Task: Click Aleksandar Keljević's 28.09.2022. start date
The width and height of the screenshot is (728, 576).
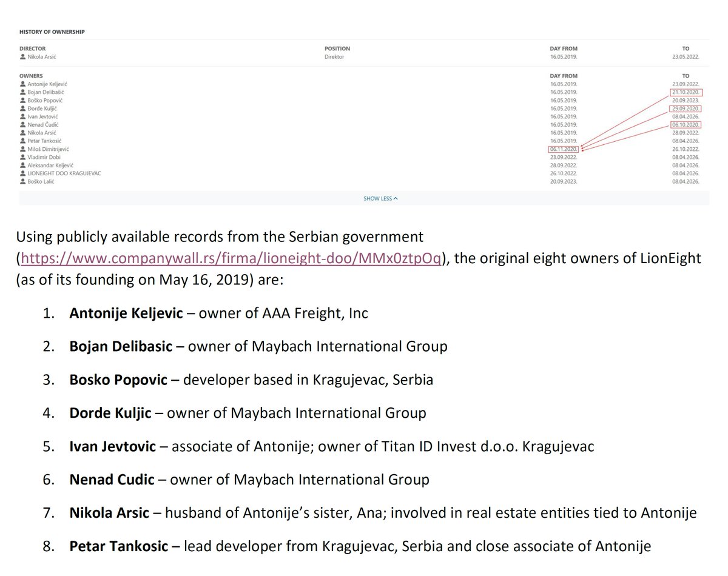Action: pyautogui.click(x=564, y=165)
